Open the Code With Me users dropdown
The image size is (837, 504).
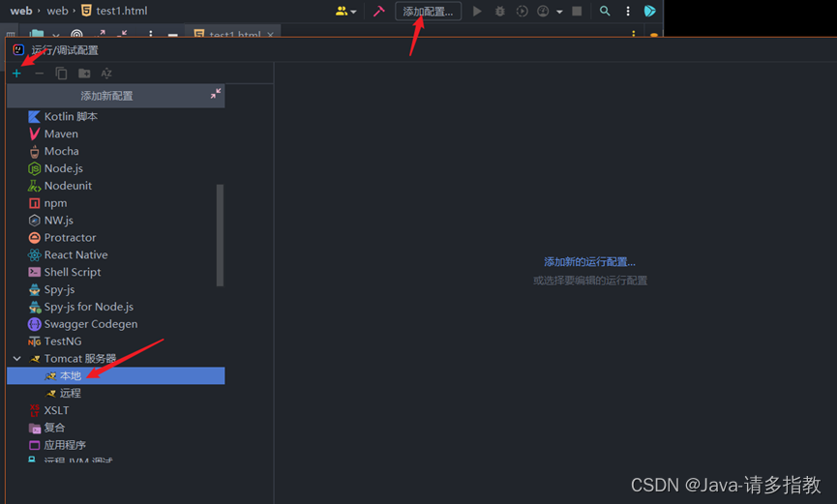coord(345,11)
